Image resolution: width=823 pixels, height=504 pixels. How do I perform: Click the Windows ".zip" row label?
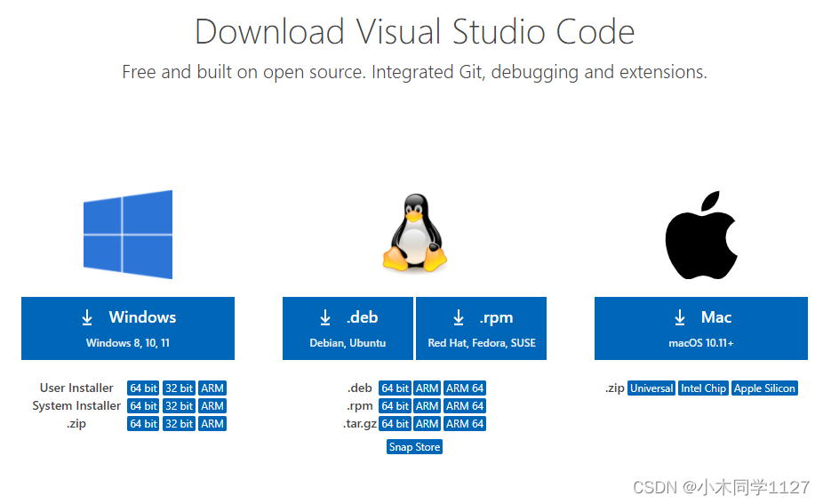pos(76,424)
